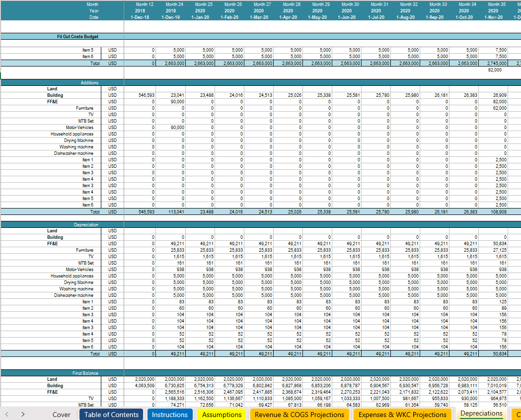The width and height of the screenshot is (521, 420).
Task: Open Revenue & COGS Projections tab
Action: 299,415
